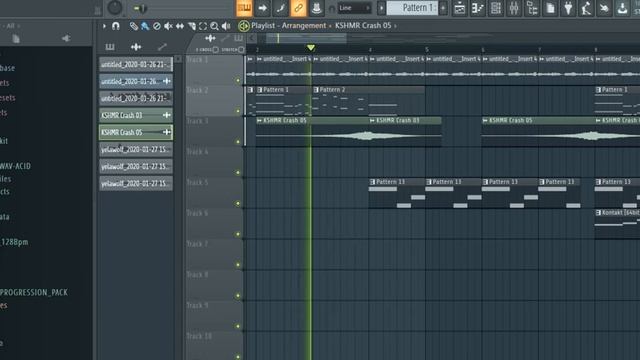Mute Track 5 with its green dot
This screenshot has width=640, height=360.
(238, 203)
